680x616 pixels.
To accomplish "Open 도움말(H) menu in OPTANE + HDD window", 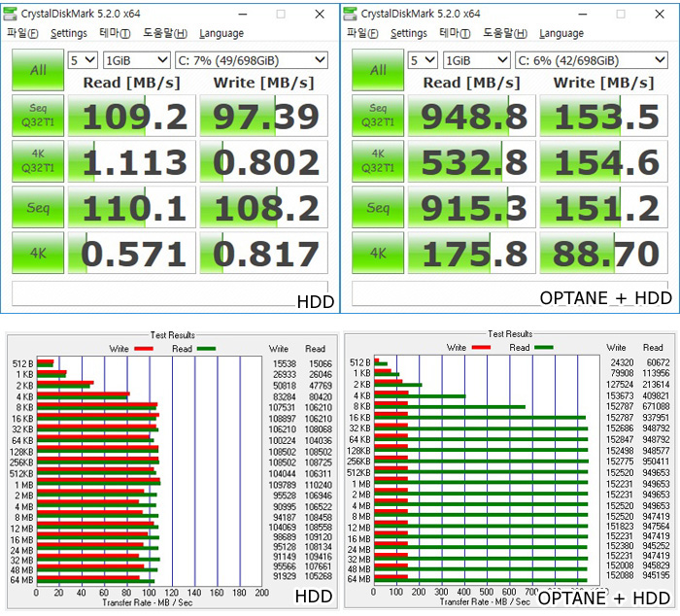I will point(505,33).
